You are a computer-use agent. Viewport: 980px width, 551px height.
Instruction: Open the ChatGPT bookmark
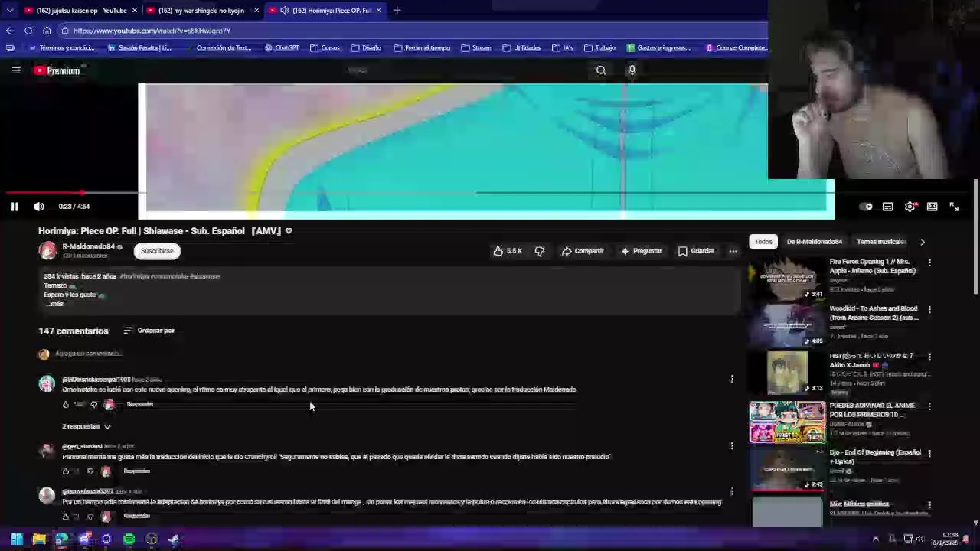(282, 47)
